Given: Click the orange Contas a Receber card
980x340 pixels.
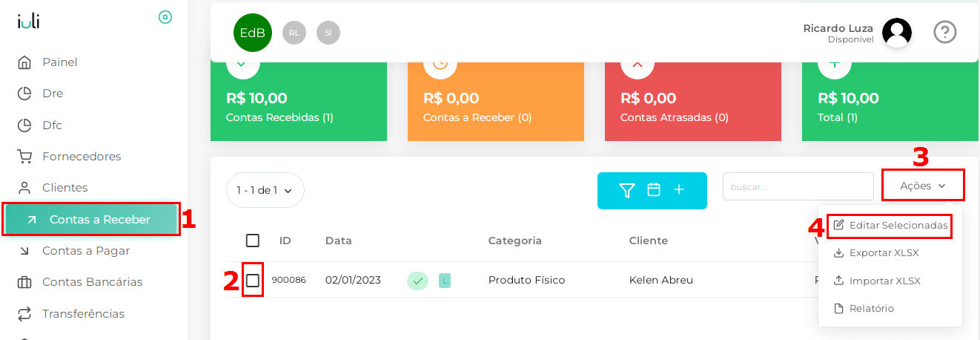Looking at the screenshot, I should click(x=495, y=102).
